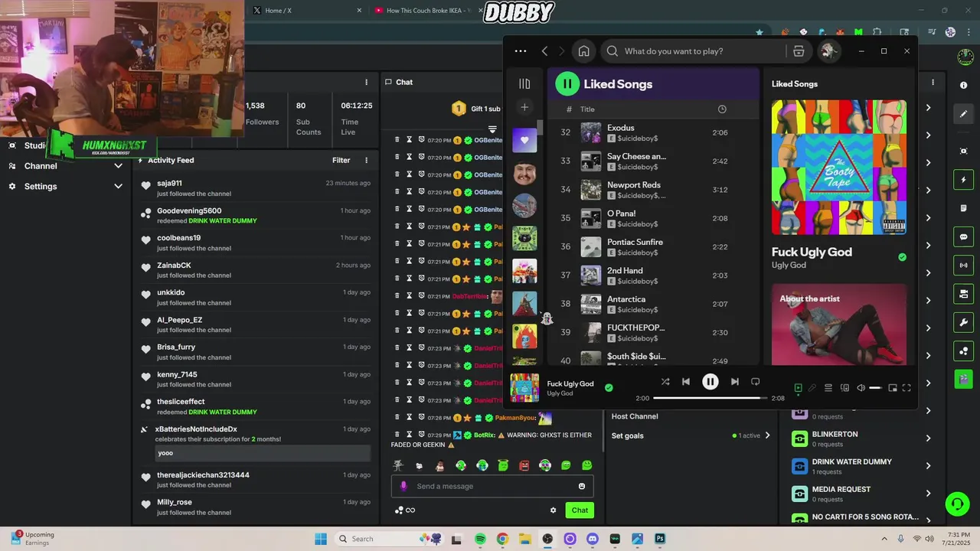This screenshot has width=980, height=551.
Task: Insert the red angry emote
Action: click(524, 465)
